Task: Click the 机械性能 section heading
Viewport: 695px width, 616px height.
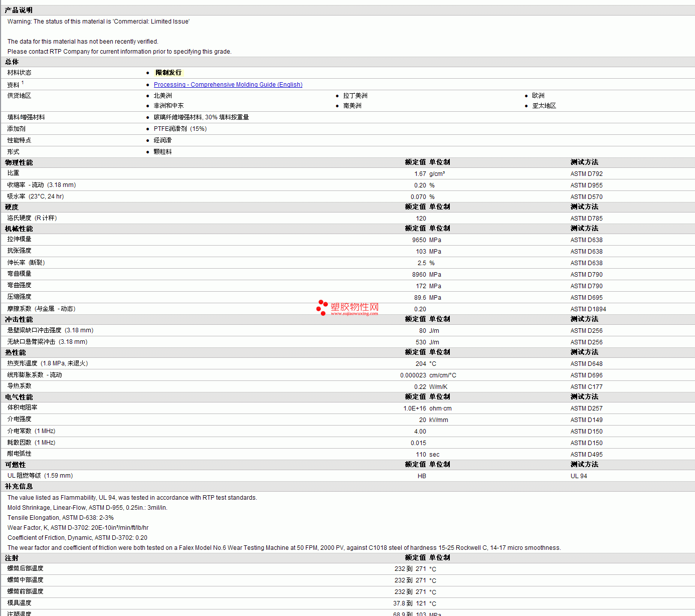Action: point(19,229)
